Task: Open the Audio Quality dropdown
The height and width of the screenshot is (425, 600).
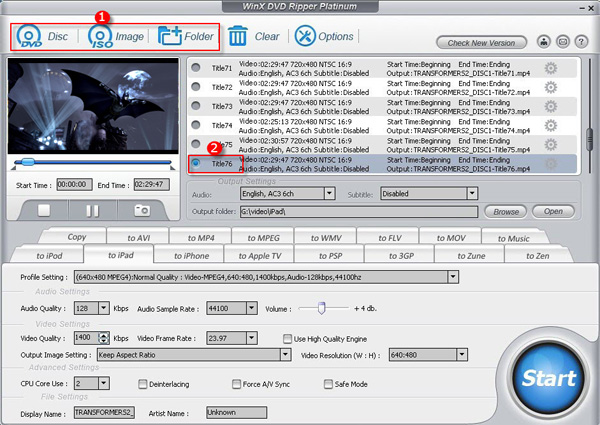Action: point(104,308)
